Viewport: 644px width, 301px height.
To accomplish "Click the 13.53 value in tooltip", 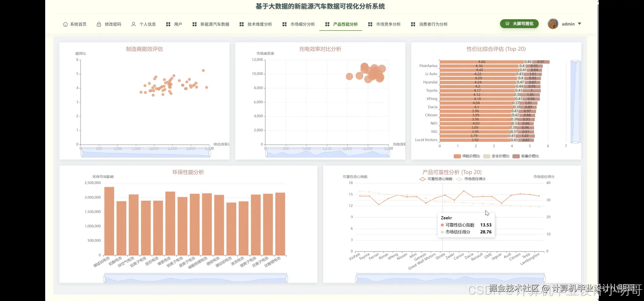I will (486, 225).
